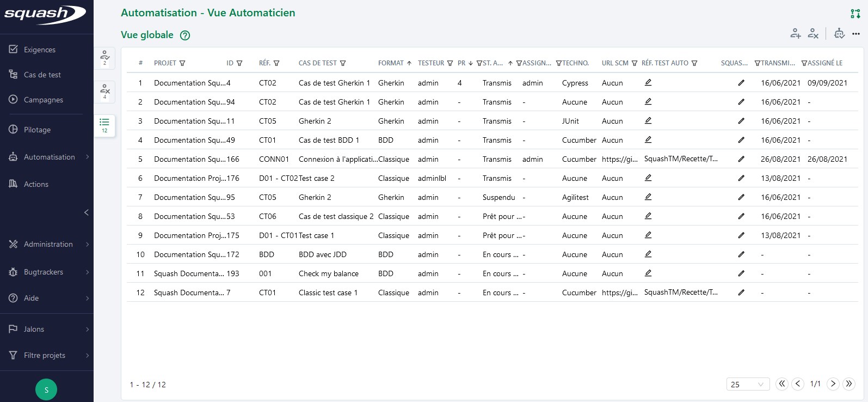
Task: Open Cas de test in sidebar
Action: pyautogui.click(x=42, y=75)
